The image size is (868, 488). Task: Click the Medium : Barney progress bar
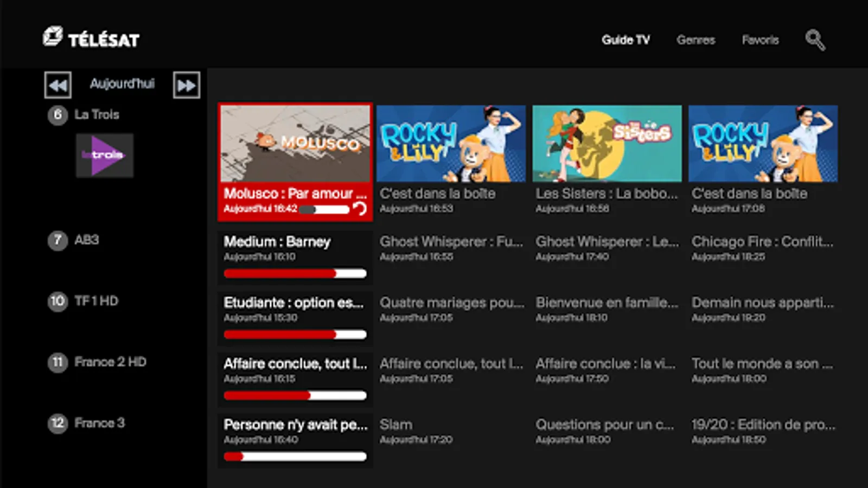(295, 273)
